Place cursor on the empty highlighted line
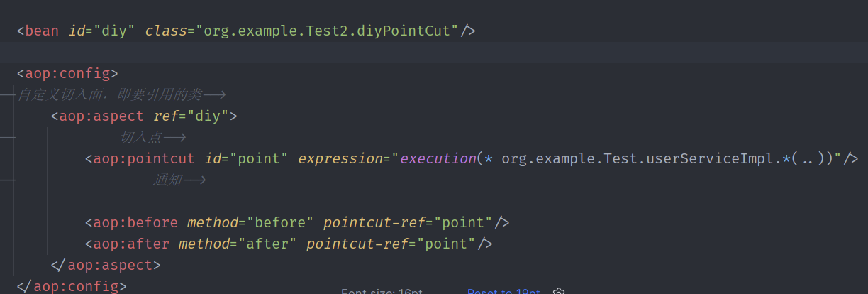This screenshot has height=294, width=868. point(425,53)
